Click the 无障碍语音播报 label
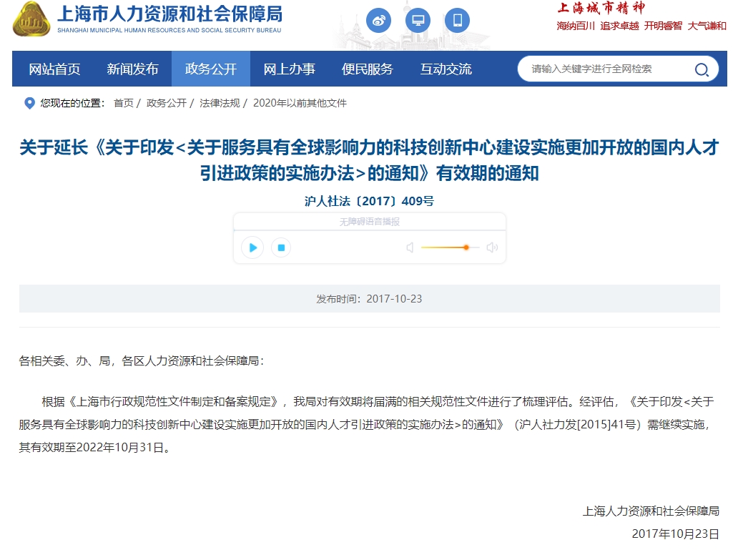738x560 pixels. [x=370, y=222]
